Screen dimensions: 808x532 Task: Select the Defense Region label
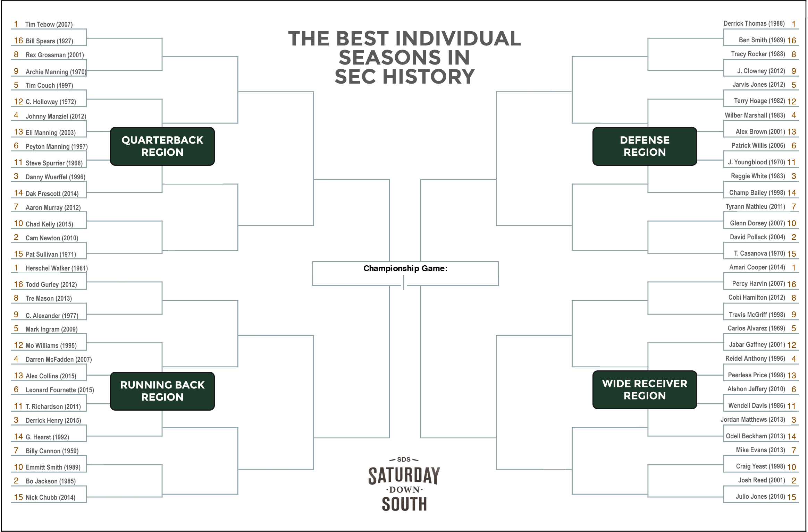pos(645,146)
